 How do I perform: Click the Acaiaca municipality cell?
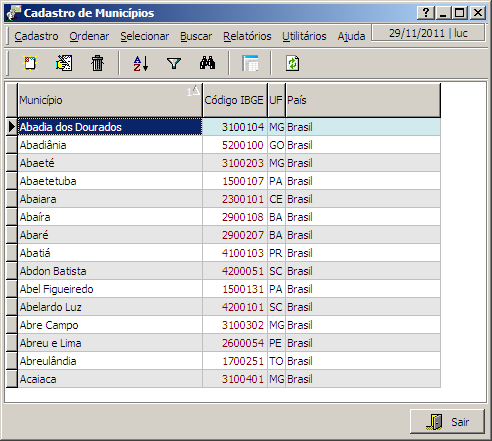point(110,379)
